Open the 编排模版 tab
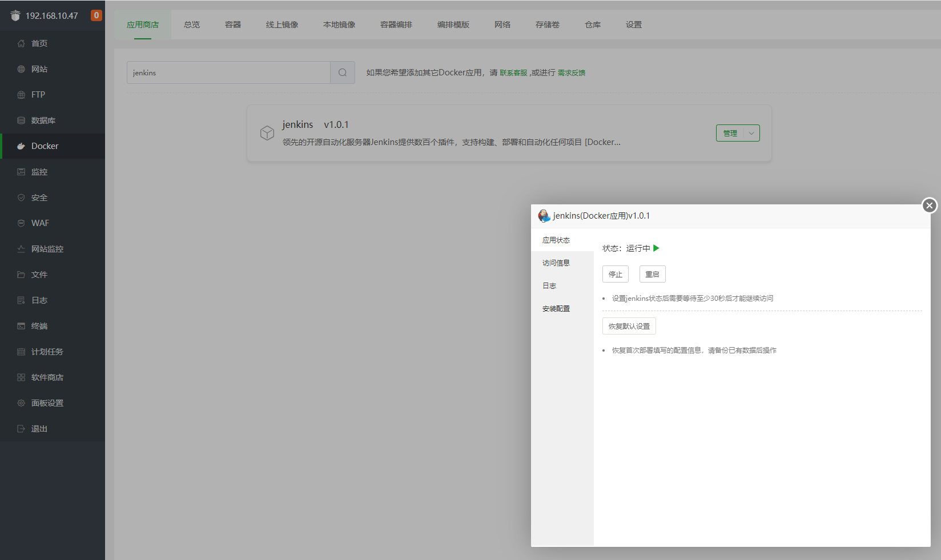 coord(453,25)
